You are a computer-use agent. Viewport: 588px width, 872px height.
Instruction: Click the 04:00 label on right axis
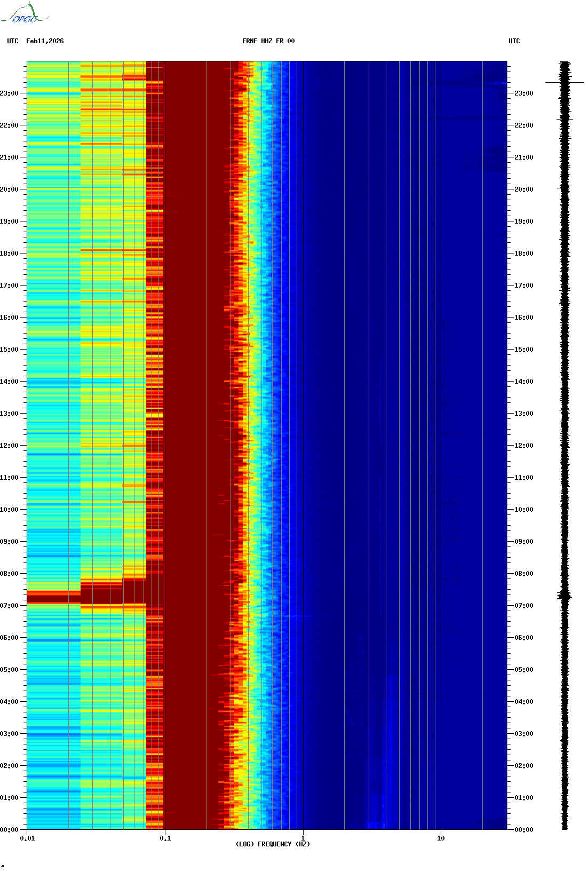pos(523,702)
